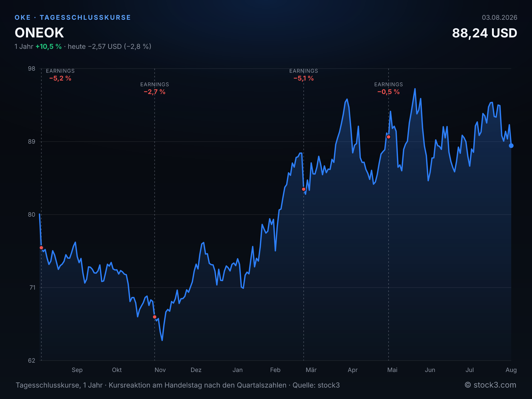
Task: Select the red earnings dot for −2,7 % reaction
Action: click(x=155, y=317)
